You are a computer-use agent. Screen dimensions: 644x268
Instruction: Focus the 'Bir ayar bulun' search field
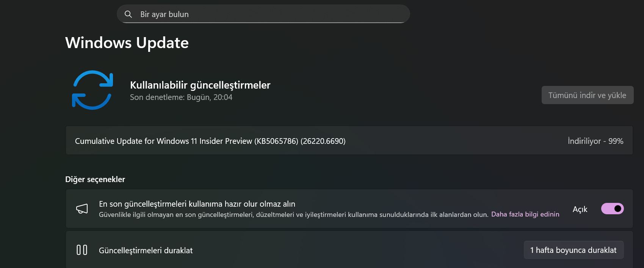(265, 14)
